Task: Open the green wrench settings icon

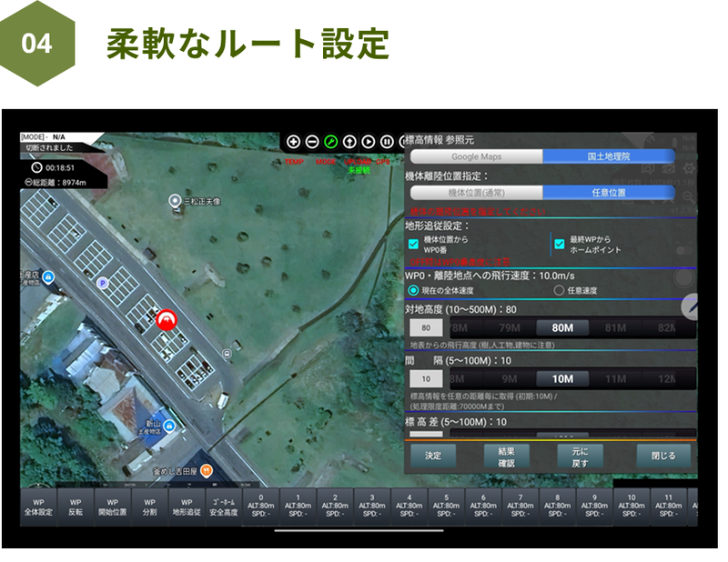Action: coord(331,142)
